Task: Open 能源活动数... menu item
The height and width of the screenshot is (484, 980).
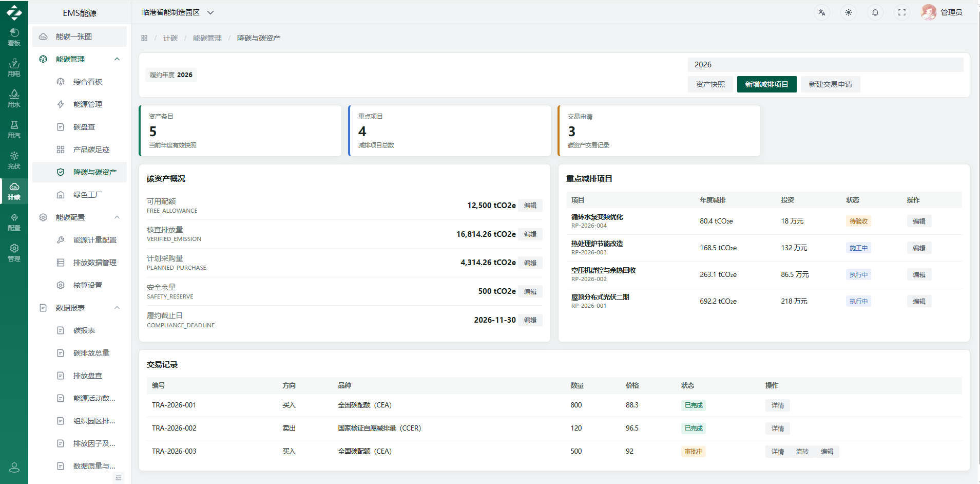Action: point(80,398)
